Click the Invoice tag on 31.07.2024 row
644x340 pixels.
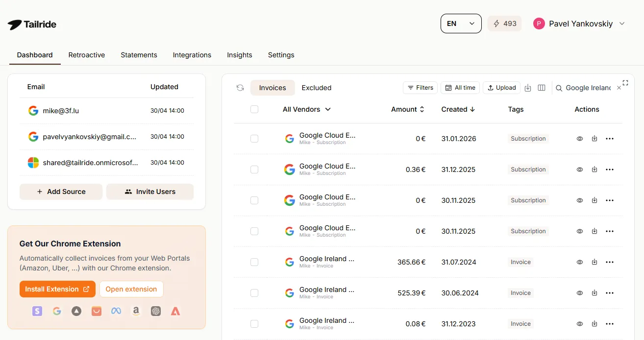(x=520, y=262)
